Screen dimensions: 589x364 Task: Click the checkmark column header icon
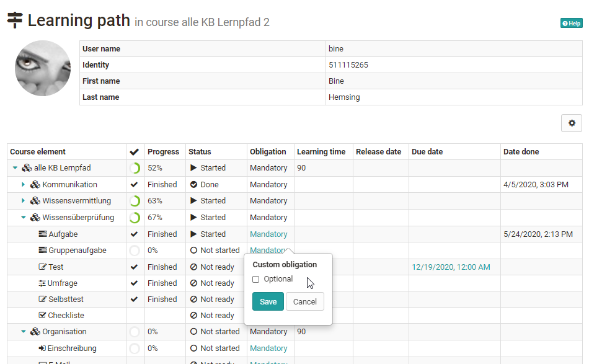click(x=134, y=152)
